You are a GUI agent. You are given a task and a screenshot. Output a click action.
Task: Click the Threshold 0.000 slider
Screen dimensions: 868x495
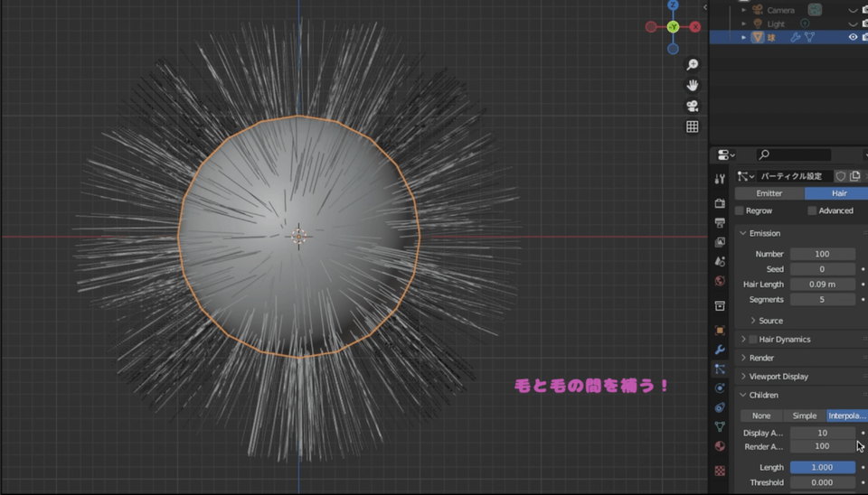click(x=822, y=482)
